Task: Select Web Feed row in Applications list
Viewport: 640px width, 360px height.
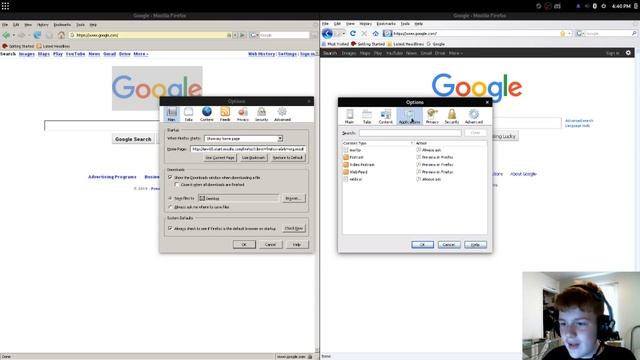Action: (414, 172)
